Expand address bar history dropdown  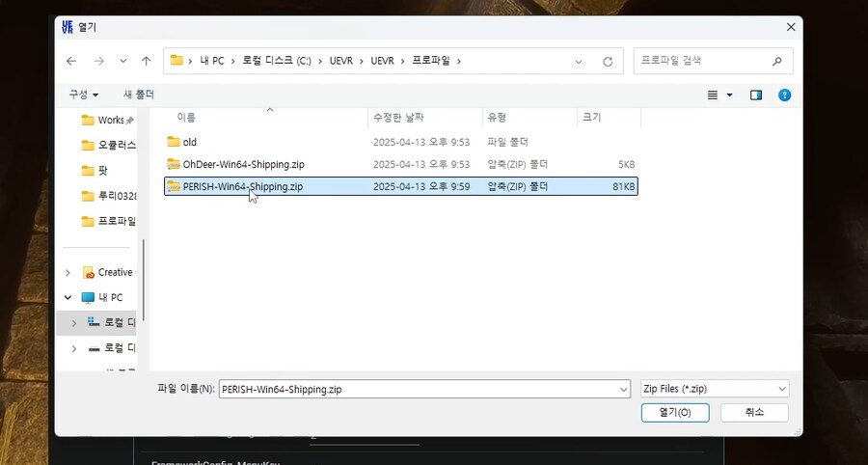pyautogui.click(x=579, y=62)
